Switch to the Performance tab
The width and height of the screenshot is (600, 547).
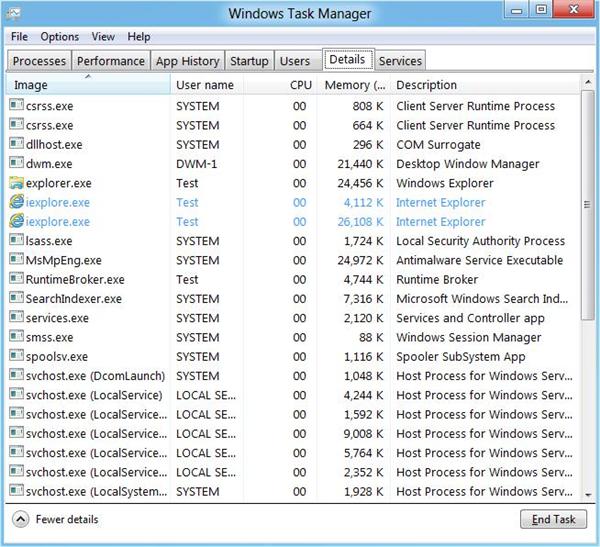pyautogui.click(x=111, y=61)
